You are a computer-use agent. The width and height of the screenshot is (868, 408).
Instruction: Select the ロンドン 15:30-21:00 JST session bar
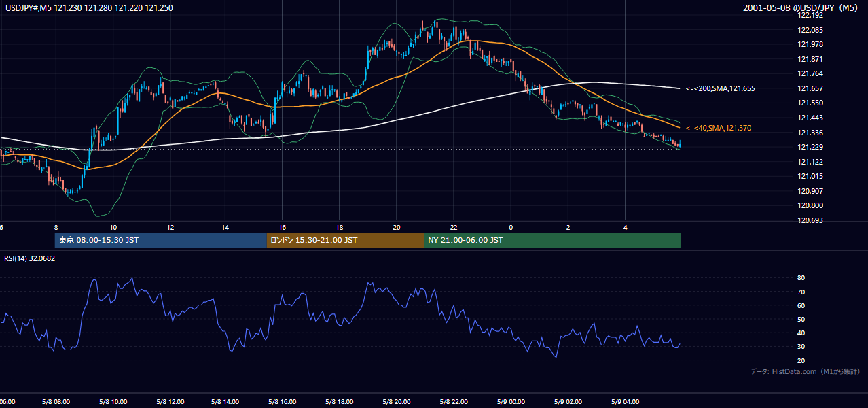(345, 240)
